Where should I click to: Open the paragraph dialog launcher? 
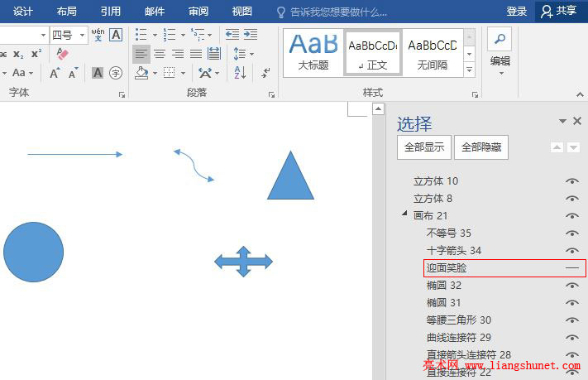tap(271, 94)
